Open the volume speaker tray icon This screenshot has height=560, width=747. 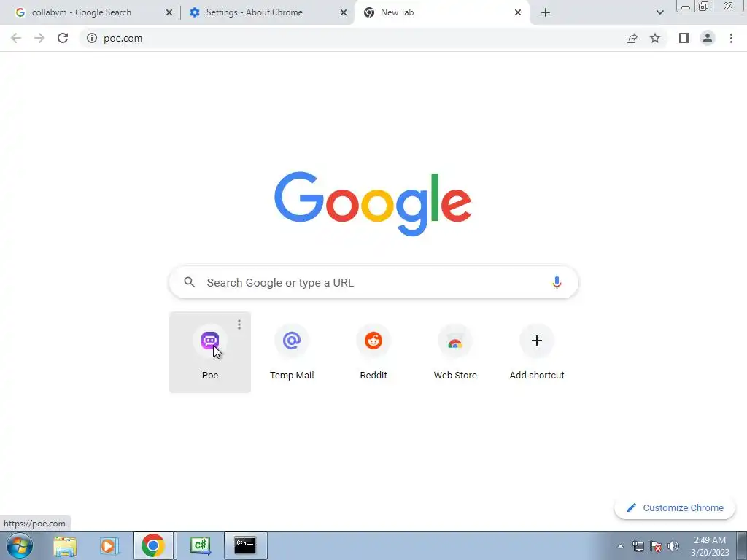tap(673, 546)
